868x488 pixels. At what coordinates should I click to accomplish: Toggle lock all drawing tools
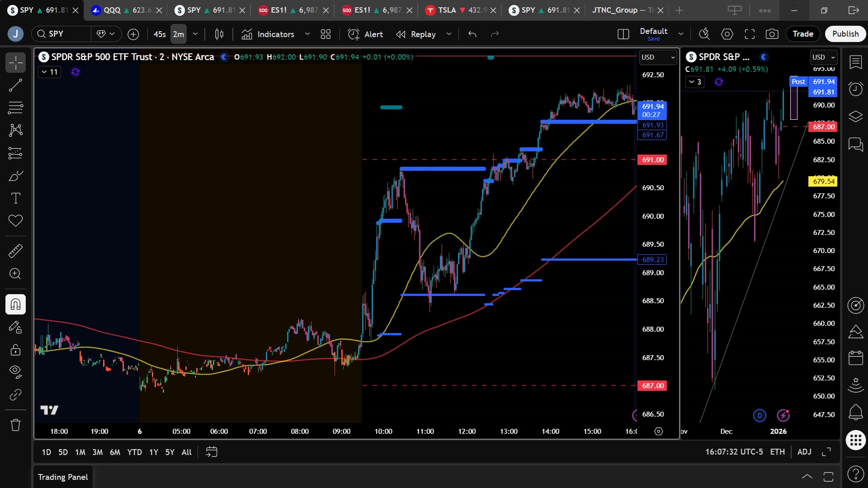coord(15,350)
